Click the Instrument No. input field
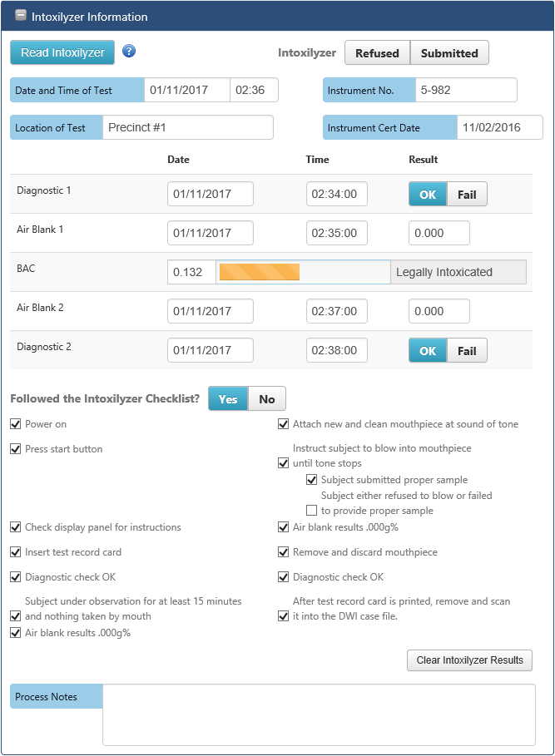Screen dimensions: 555x756 point(466,90)
